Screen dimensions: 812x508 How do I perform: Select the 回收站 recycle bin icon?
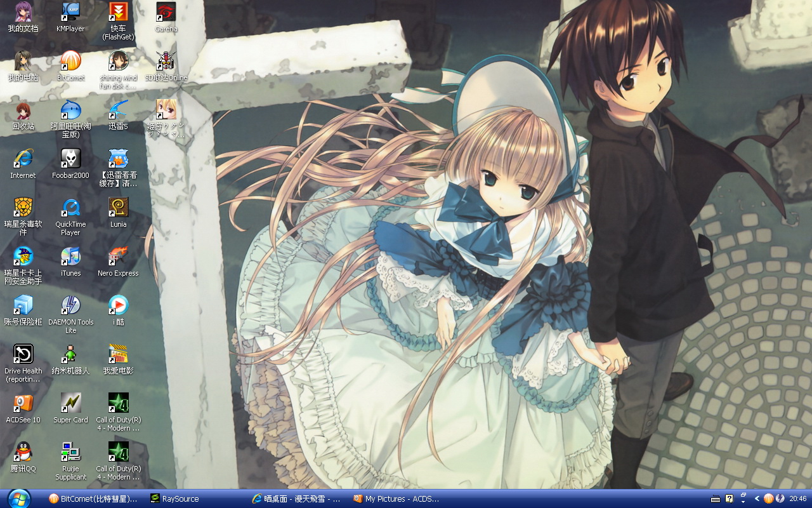pos(23,115)
